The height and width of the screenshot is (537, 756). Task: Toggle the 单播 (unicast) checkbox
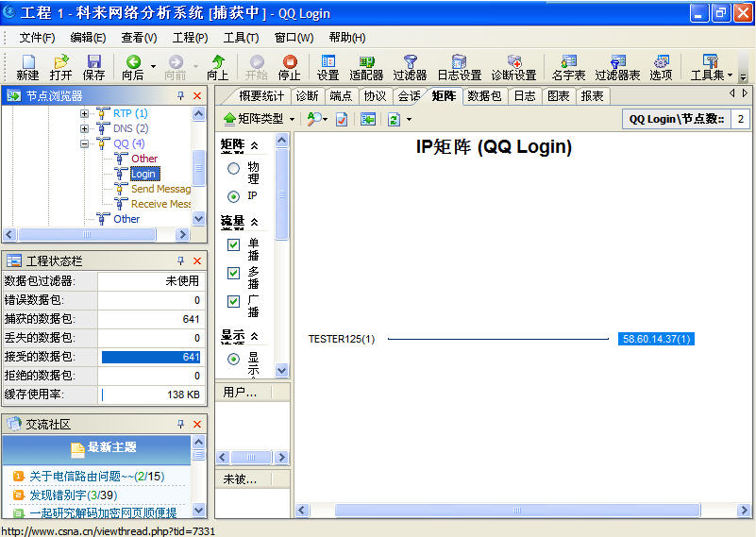(233, 244)
